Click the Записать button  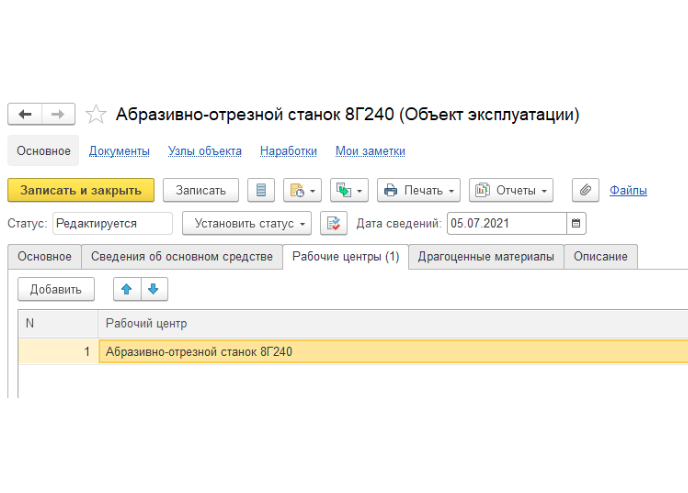(x=201, y=190)
